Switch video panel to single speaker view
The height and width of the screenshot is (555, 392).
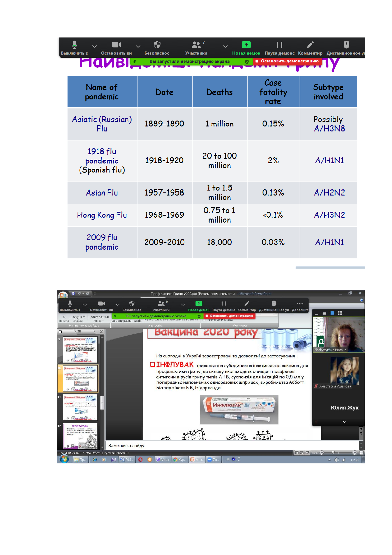tap(324, 313)
